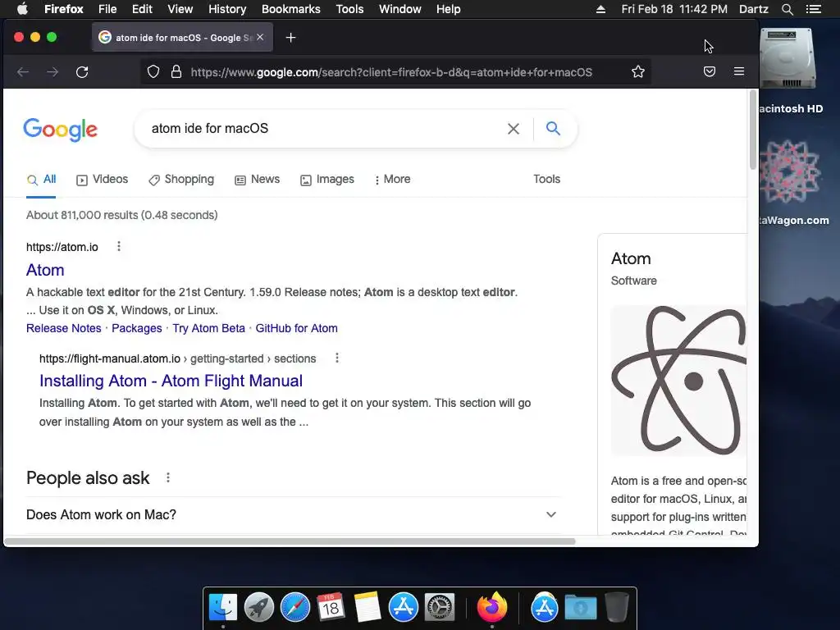Open a new tab with plus button
The width and height of the screenshot is (840, 630).
point(291,38)
